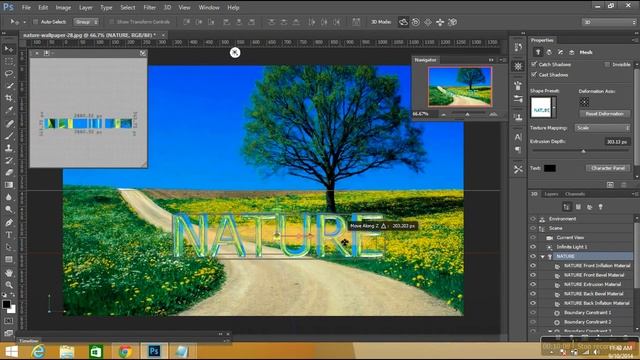The width and height of the screenshot is (640, 360).
Task: Switch to the Layers tab
Action: pyautogui.click(x=551, y=194)
